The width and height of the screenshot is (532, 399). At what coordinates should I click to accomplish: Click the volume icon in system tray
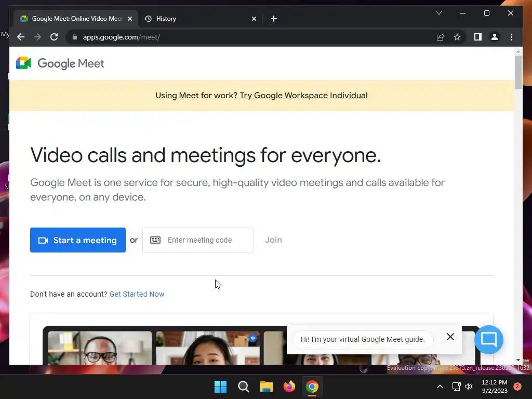(469, 387)
